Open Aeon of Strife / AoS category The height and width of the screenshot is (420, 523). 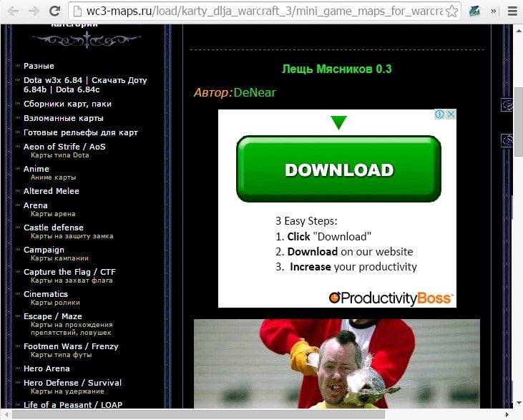point(64,147)
